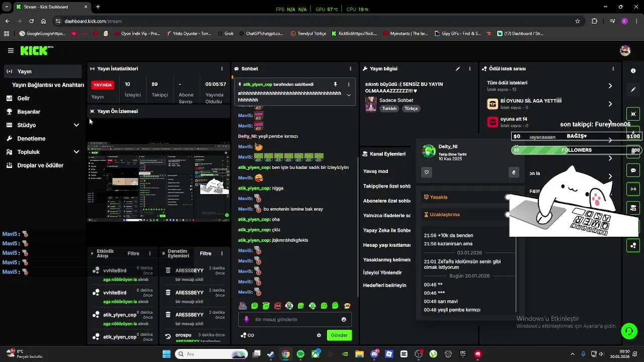This screenshot has height=362, width=644.
Task: Send the message with Gönder button
Action: click(339, 335)
